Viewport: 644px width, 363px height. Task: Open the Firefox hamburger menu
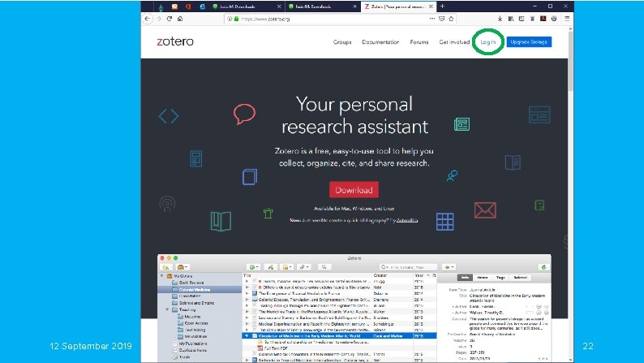click(x=567, y=19)
